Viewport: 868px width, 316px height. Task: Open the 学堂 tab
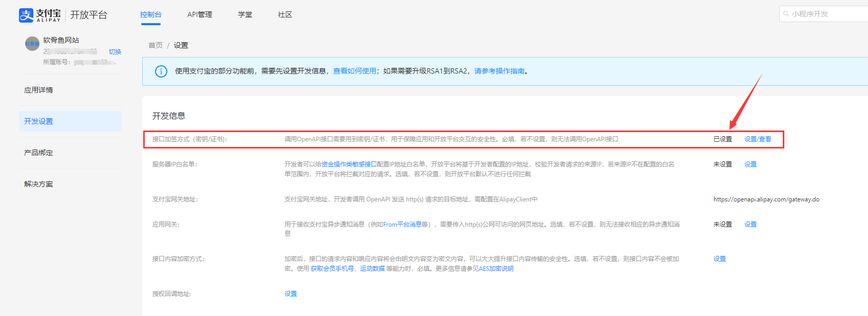click(245, 14)
